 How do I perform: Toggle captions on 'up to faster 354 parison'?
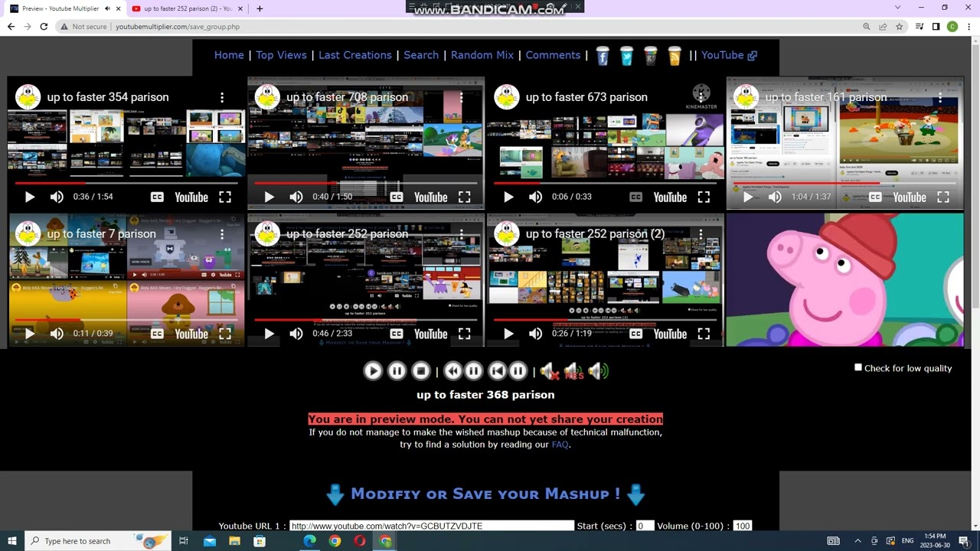tap(157, 197)
